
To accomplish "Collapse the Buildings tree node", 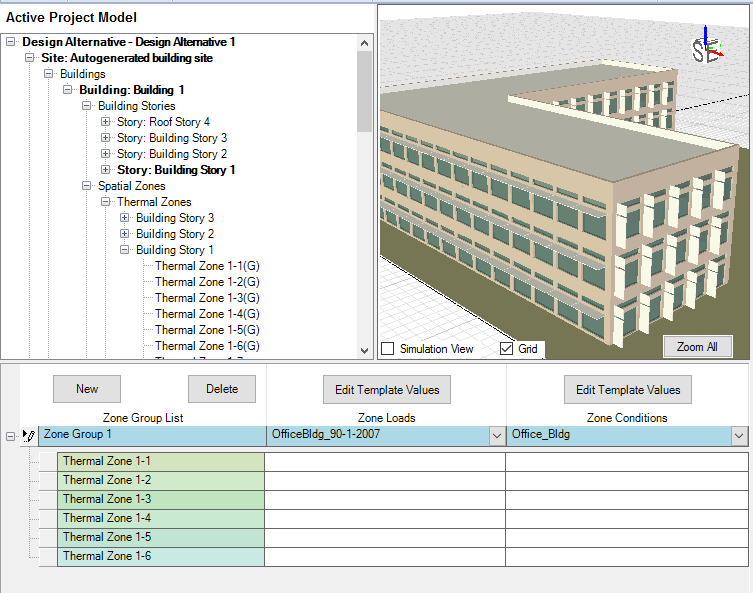I will pyautogui.click(x=49, y=74).
